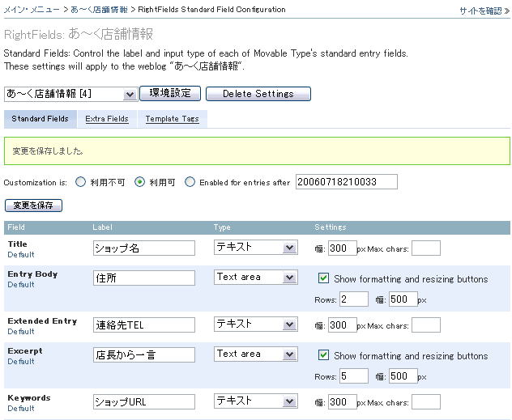Open the サイトを確認 link
This screenshot has height=420, width=512.
[482, 11]
